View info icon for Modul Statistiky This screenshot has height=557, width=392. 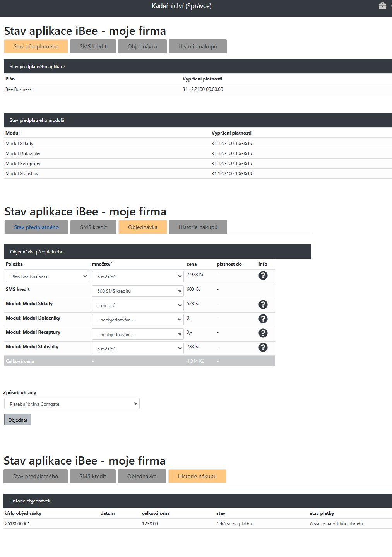[263, 347]
